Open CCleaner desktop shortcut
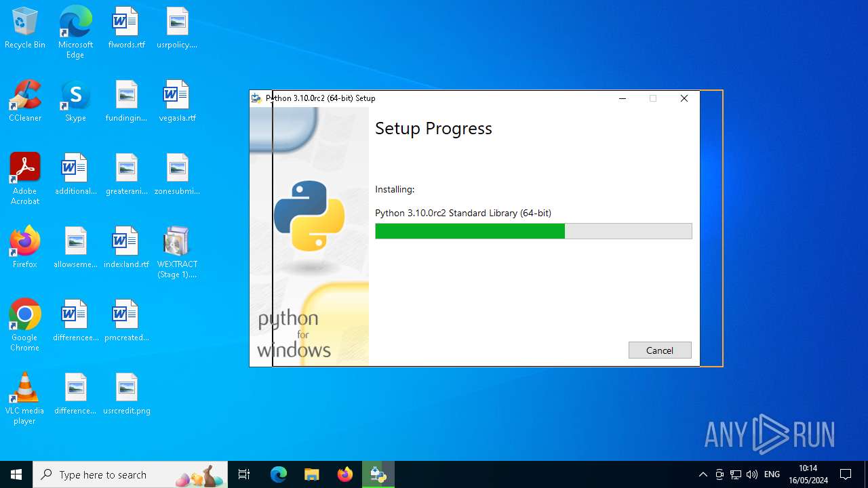868x488 pixels. 25,102
